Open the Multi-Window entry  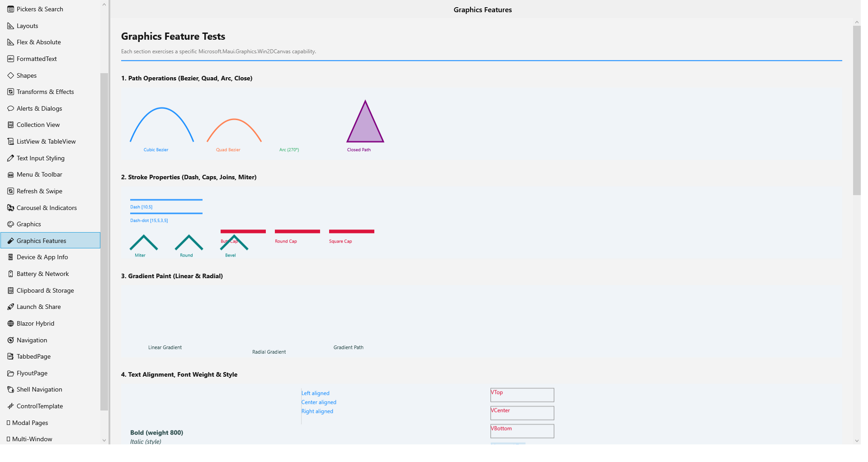click(50, 439)
